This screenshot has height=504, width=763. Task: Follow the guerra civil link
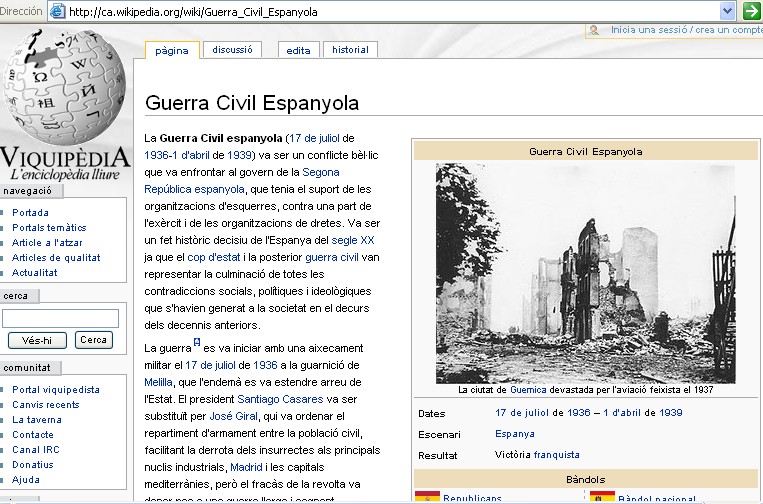pyautogui.click(x=332, y=257)
